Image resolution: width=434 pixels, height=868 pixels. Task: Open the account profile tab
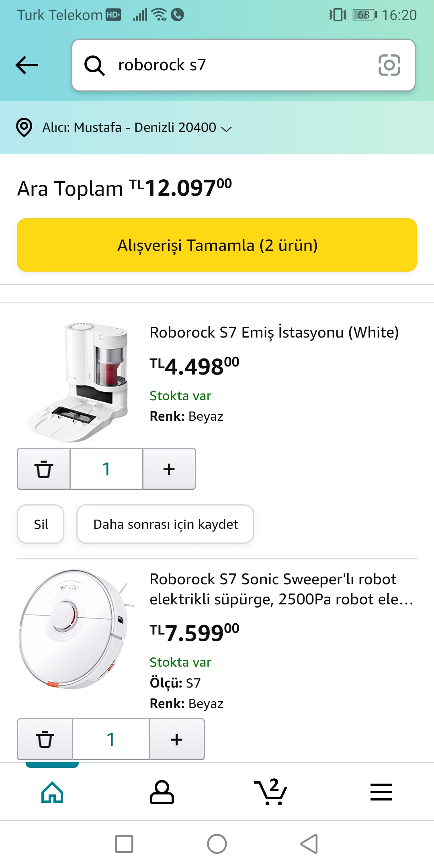[162, 792]
